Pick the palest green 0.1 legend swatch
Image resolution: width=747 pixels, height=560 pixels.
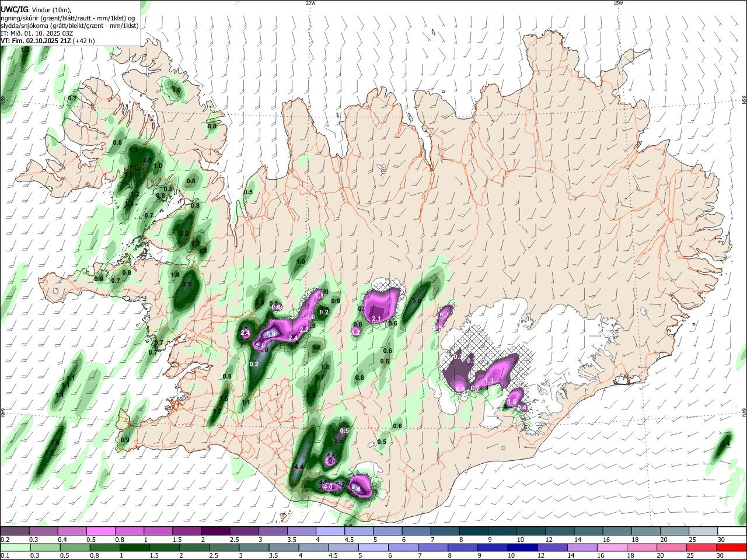pyautogui.click(x=15, y=547)
